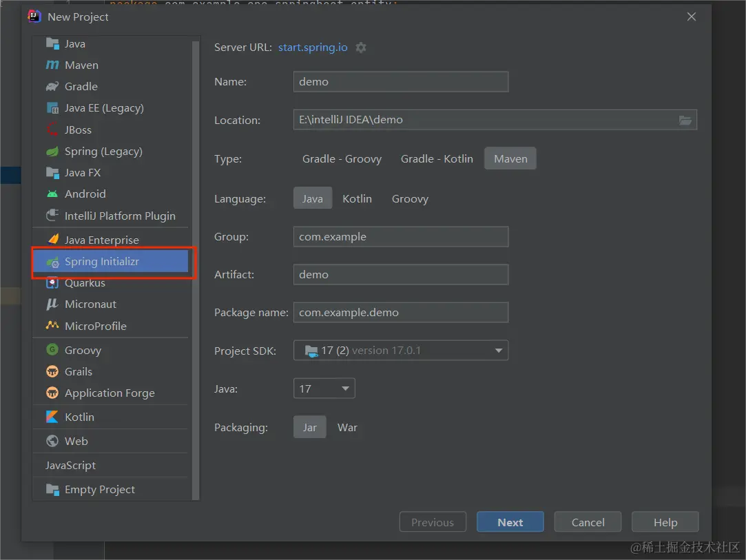This screenshot has width=746, height=560.
Task: Click the Name input field
Action: click(x=401, y=82)
